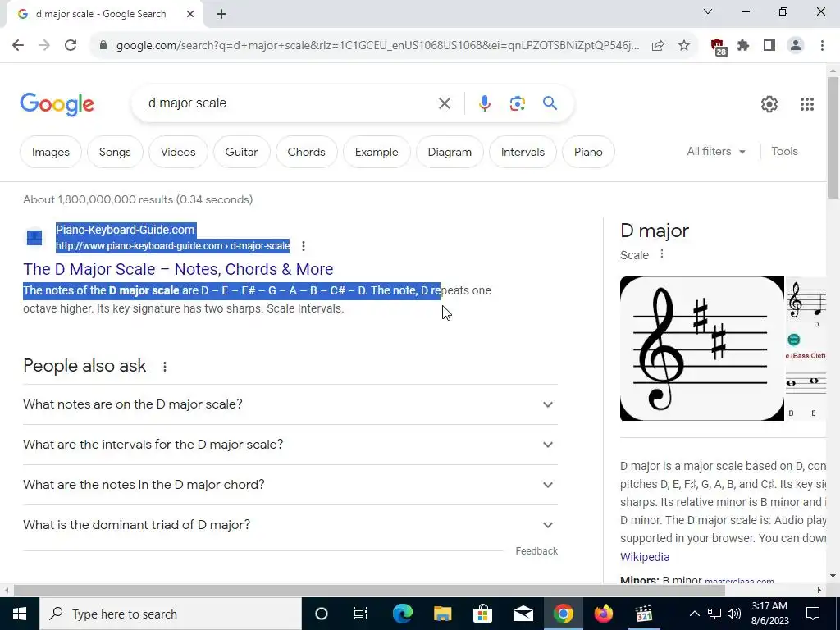Select the Diagram filter chip
The image size is (840, 630).
coord(450,152)
